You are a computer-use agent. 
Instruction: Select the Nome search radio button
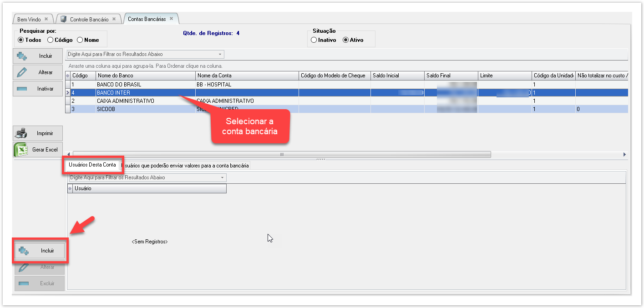point(80,40)
